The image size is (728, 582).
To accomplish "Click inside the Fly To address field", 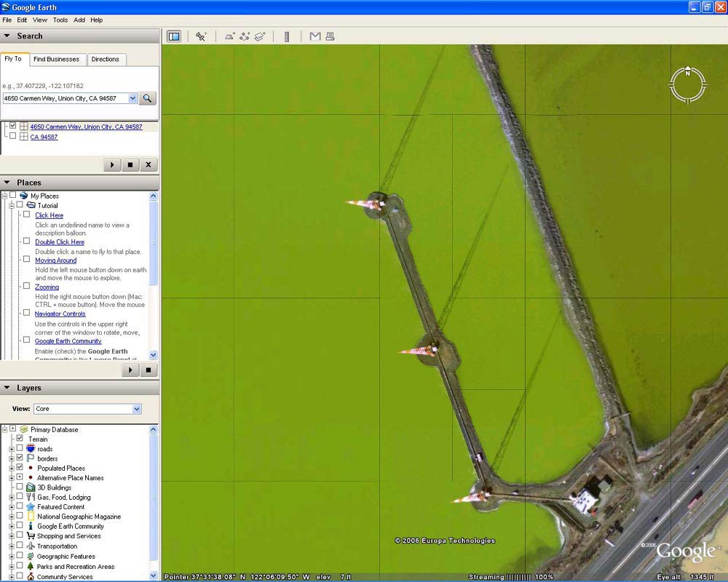I will coord(66,98).
